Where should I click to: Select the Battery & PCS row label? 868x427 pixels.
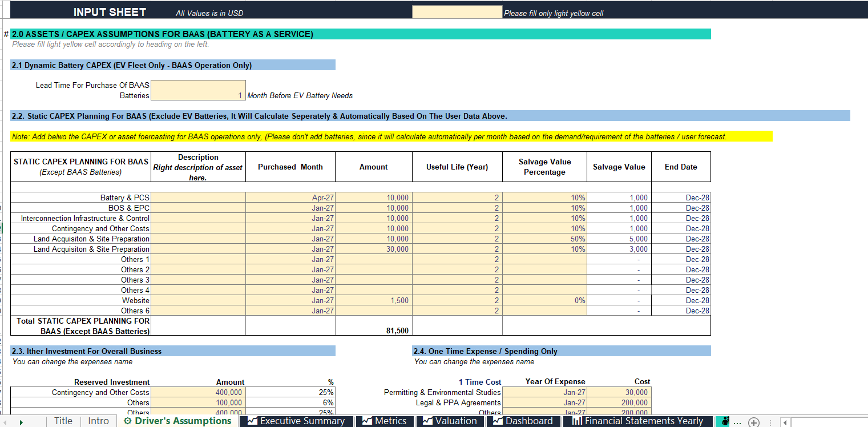(x=80, y=198)
